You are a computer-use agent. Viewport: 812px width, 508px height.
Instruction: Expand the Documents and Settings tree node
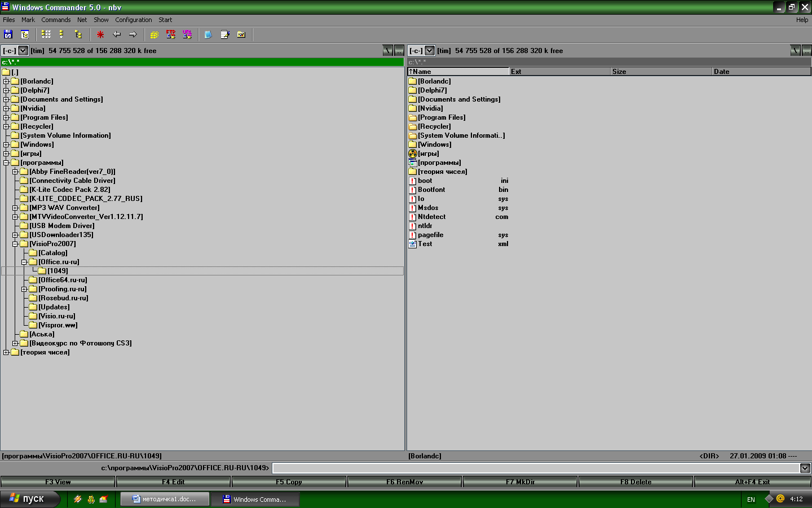pyautogui.click(x=6, y=99)
